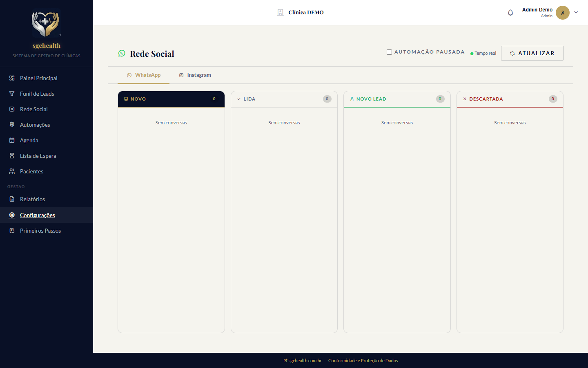Open Lista de Espera from sidebar
Viewport: 588px width, 368px height.
(x=47, y=156)
